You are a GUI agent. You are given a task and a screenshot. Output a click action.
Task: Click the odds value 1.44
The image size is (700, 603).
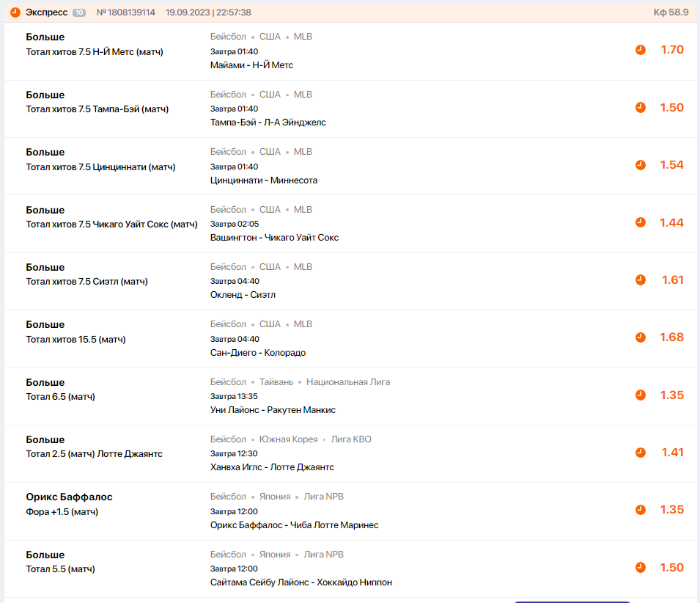click(672, 222)
